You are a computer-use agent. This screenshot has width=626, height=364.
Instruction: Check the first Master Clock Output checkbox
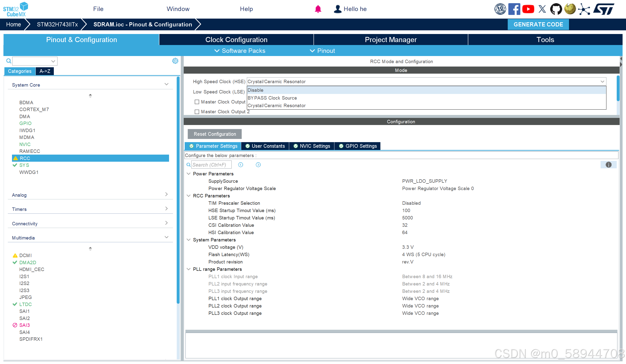pyautogui.click(x=197, y=102)
